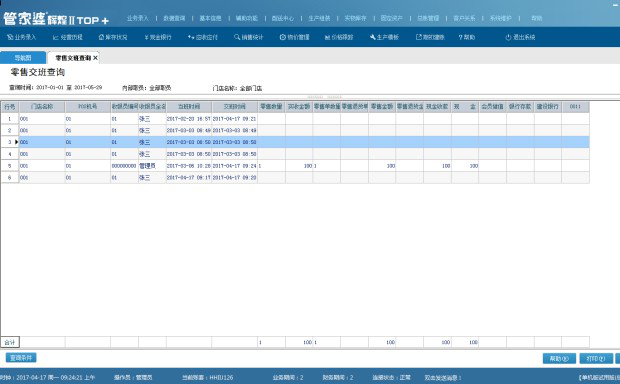Click the 现金收款 column header
Image resolution: width=620 pixels, height=384 pixels.
[x=437, y=107]
